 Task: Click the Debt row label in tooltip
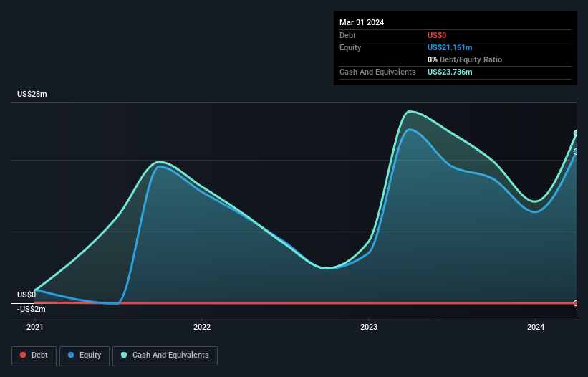pos(347,35)
